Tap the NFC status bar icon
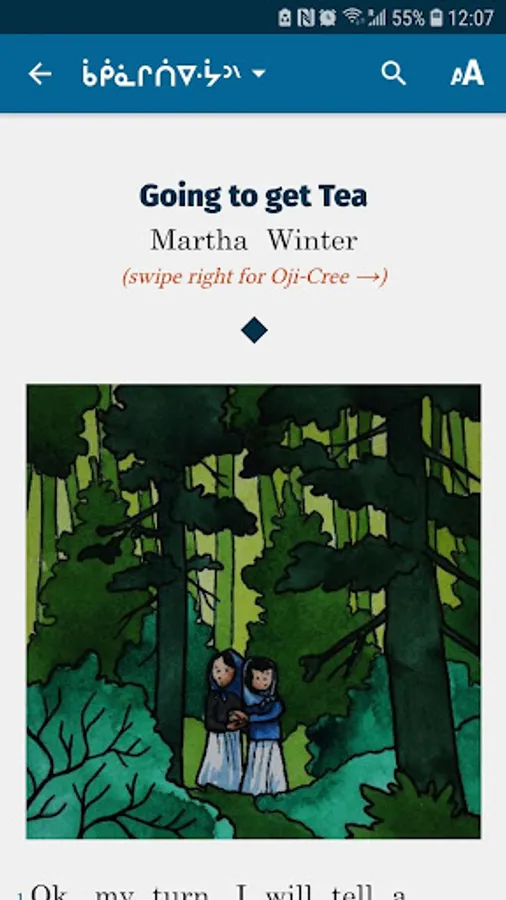The width and height of the screenshot is (506, 900). click(x=306, y=17)
